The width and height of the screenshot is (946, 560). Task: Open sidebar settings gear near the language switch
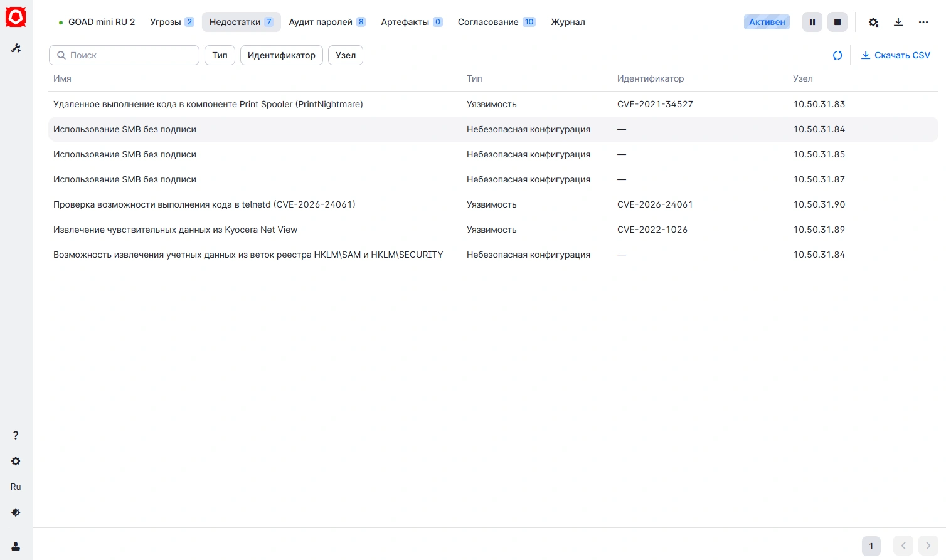(x=16, y=462)
